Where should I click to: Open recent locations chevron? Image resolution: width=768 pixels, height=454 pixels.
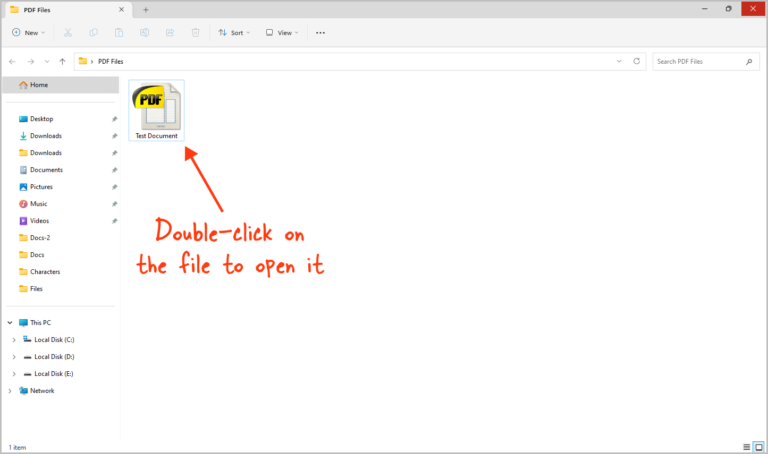(47, 62)
